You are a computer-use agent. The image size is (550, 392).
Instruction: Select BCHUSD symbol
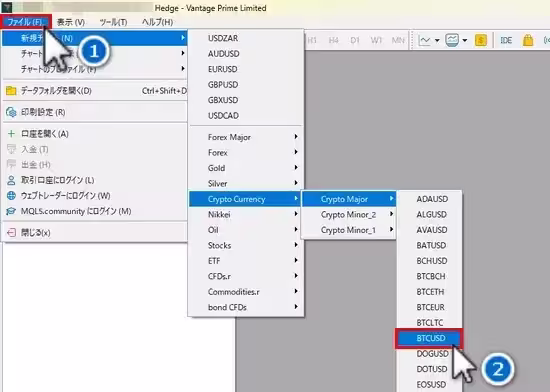[x=430, y=261]
